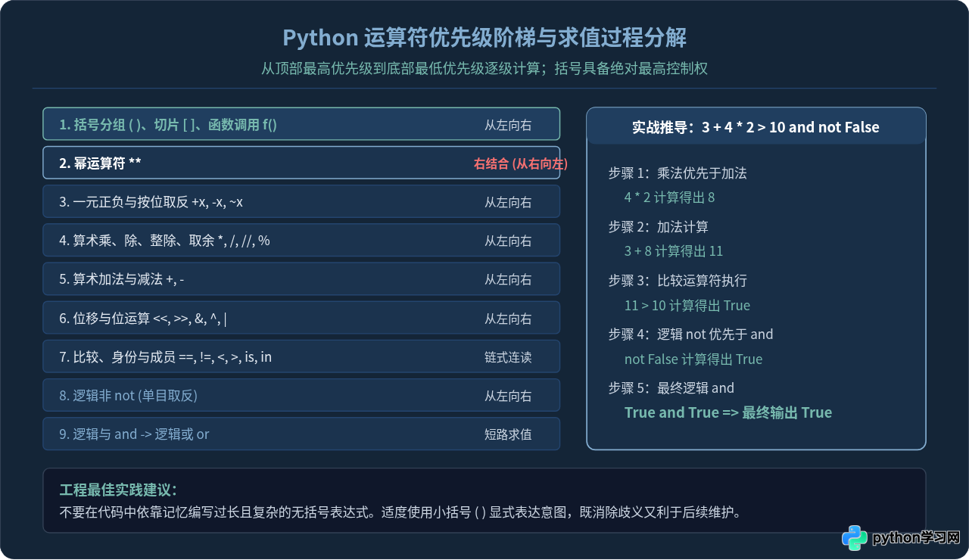Click the header '实战推导：3 + 4 * 2 > 10 and not False'

point(756,127)
